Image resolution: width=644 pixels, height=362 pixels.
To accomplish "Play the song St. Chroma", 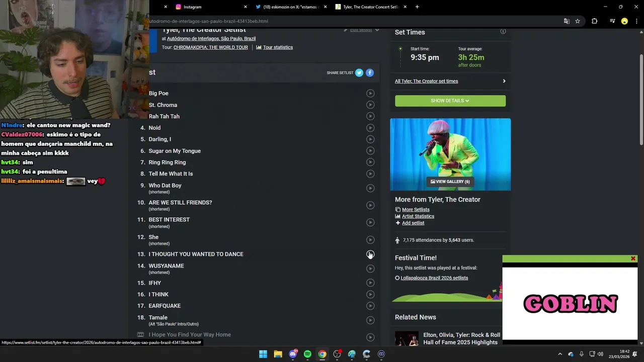I will 370,105.
